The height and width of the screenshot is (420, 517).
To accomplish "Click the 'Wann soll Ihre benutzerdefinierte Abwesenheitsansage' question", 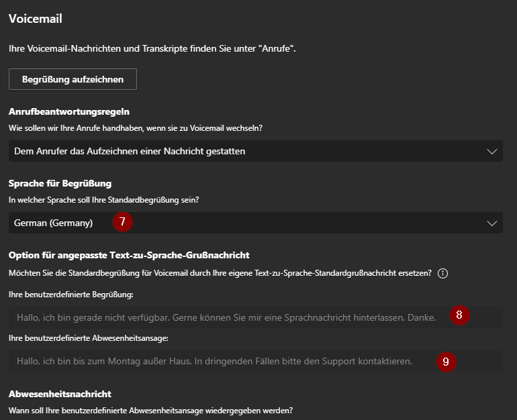I will 150,410.
